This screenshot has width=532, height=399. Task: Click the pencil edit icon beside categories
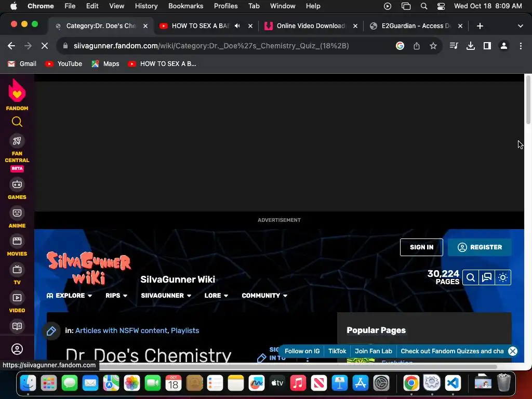click(51, 331)
